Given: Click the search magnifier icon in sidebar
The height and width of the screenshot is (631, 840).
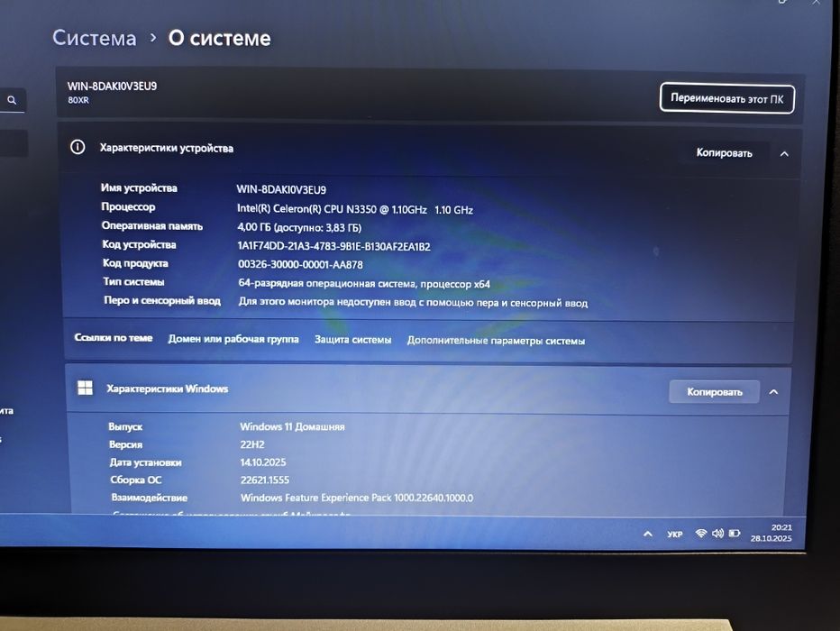Looking at the screenshot, I should pos(11,100).
